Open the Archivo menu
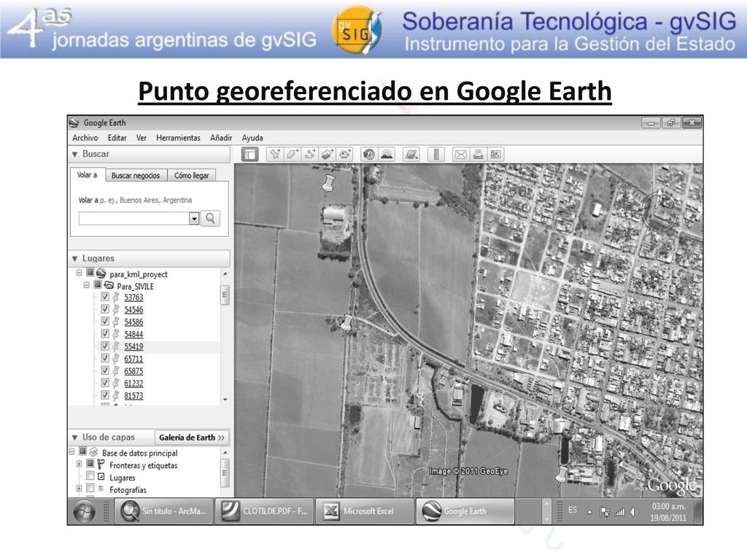Screen dimensions: 747x560 pyautogui.click(x=85, y=138)
